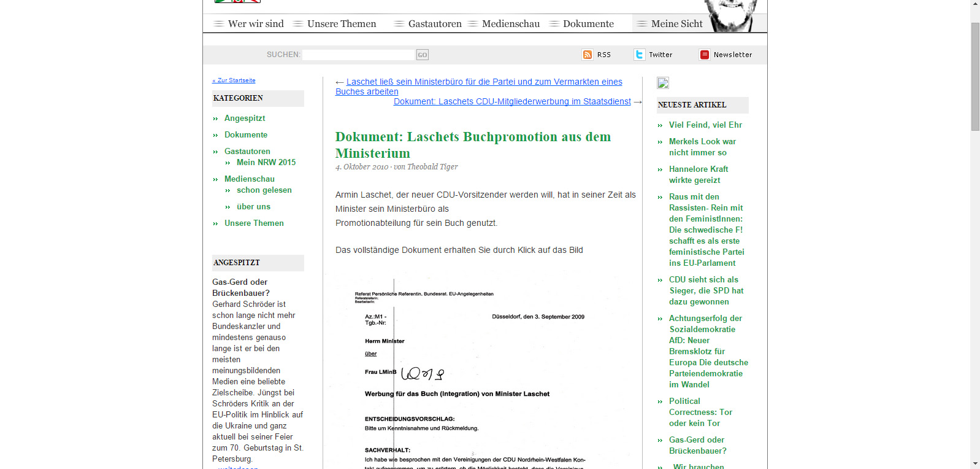Open the Angespitzt category
Screen dimensions: 980x469
[245, 118]
